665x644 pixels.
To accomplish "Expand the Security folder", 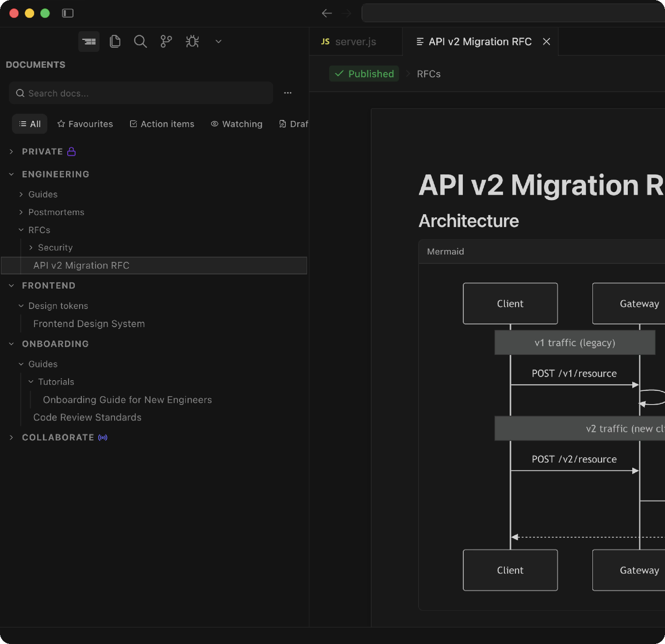I will click(x=31, y=247).
